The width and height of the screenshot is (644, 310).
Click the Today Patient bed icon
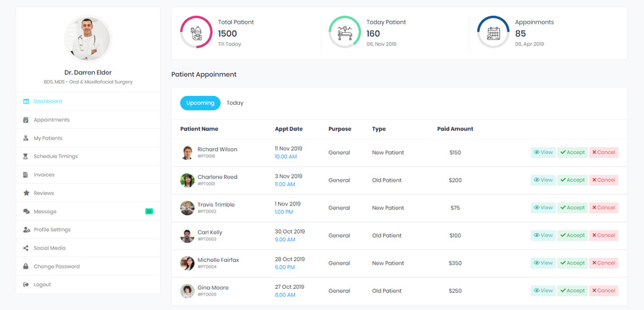pyautogui.click(x=345, y=32)
